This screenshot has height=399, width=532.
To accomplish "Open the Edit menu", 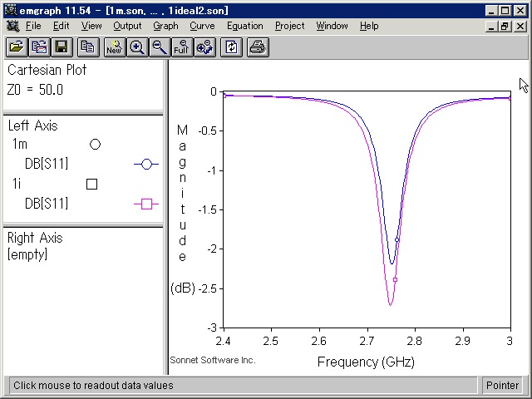I will (x=61, y=26).
